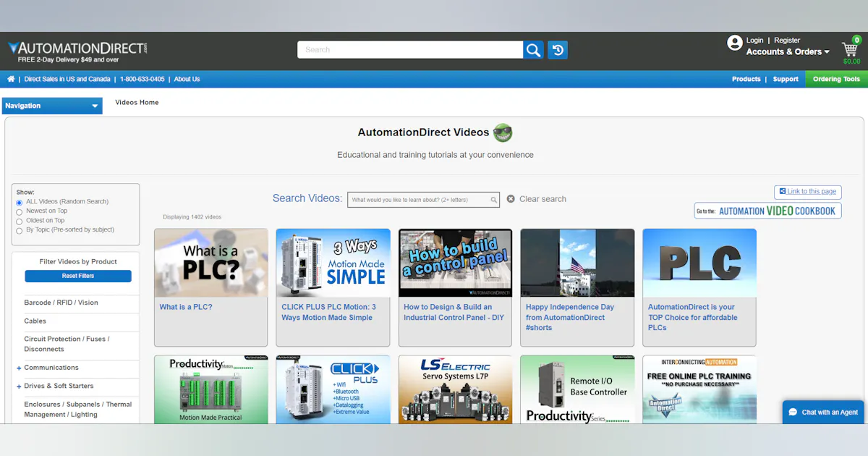The width and height of the screenshot is (868, 456).
Task: Click About Us in blue bar
Action: coord(187,79)
